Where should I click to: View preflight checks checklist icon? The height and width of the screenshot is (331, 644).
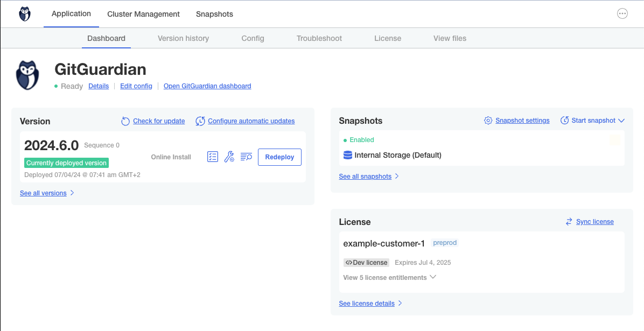212,157
